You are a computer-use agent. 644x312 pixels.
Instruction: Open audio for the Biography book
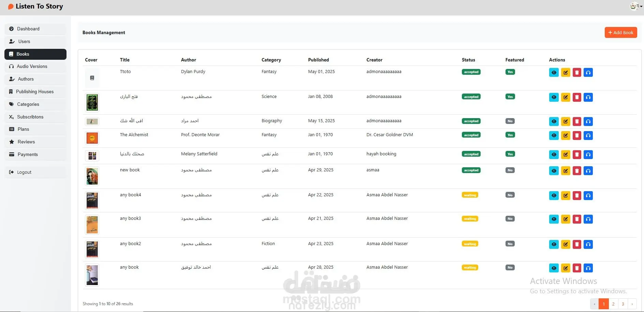[588, 122]
